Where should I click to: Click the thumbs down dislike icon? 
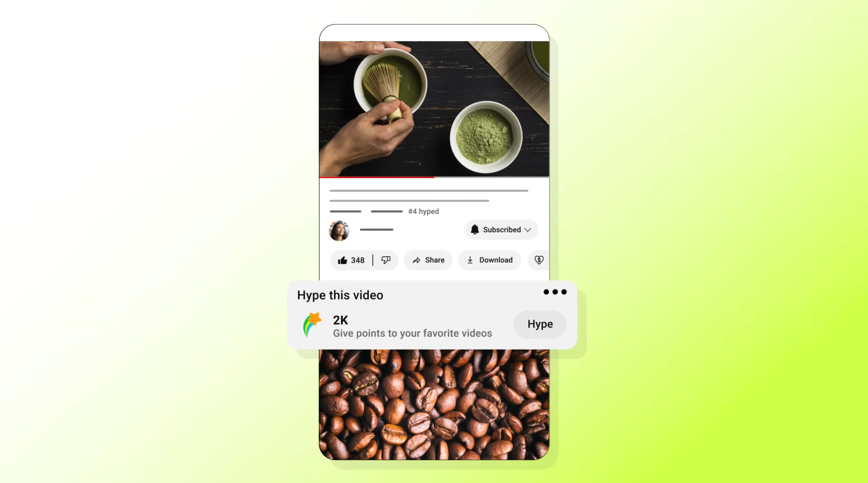(x=386, y=259)
